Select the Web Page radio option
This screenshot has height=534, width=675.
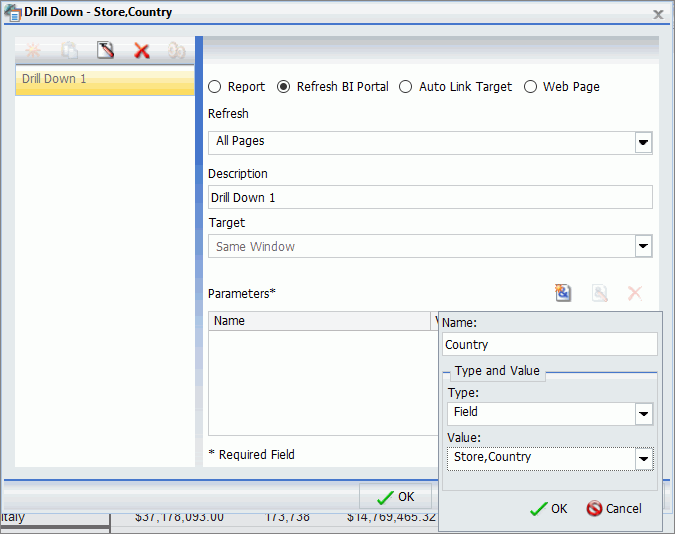click(530, 87)
